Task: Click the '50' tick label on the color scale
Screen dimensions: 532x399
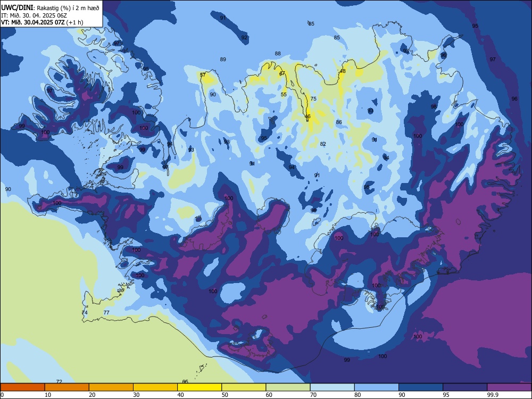Action: tap(225, 395)
